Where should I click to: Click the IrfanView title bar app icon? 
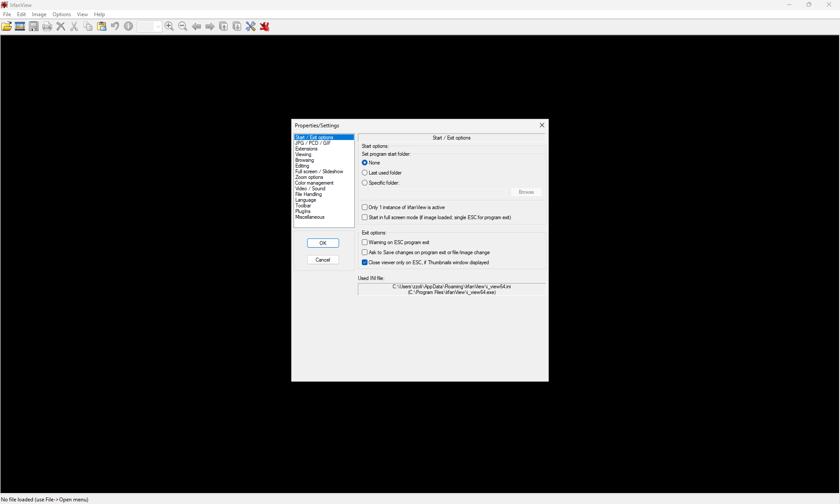coord(4,5)
